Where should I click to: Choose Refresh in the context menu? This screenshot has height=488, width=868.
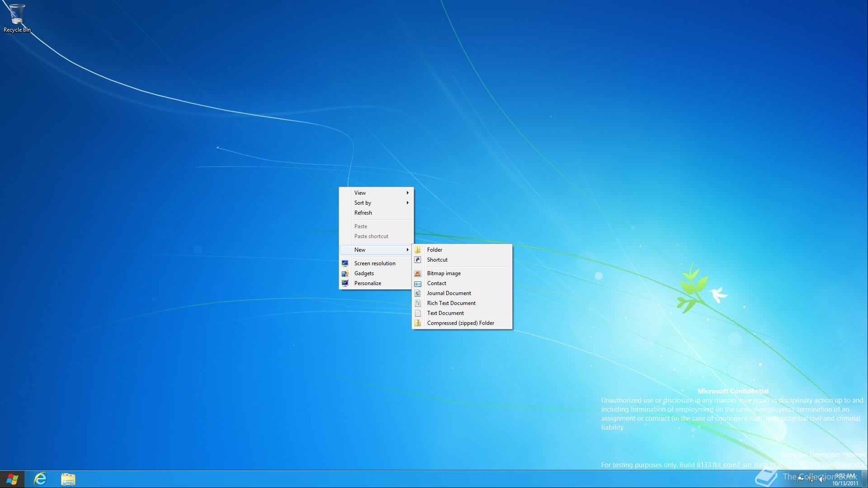376,213
